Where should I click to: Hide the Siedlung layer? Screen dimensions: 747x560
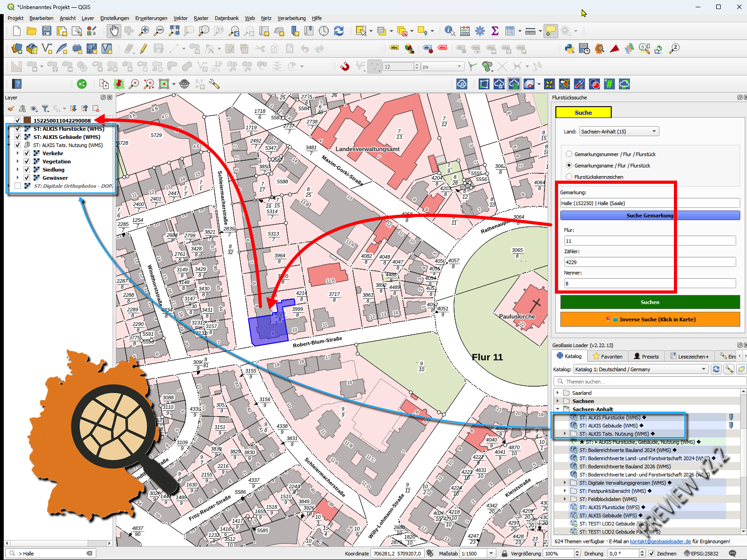pyautogui.click(x=27, y=170)
